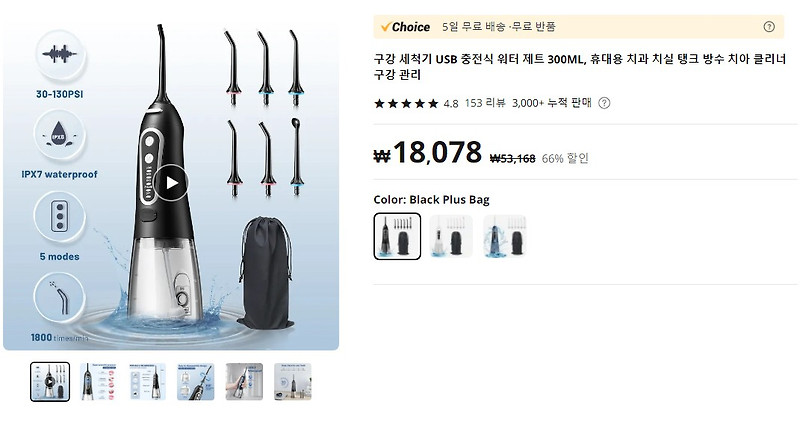Click the 30-130PSI sound wave icon
Screen dimensions: 800x425
[60, 55]
